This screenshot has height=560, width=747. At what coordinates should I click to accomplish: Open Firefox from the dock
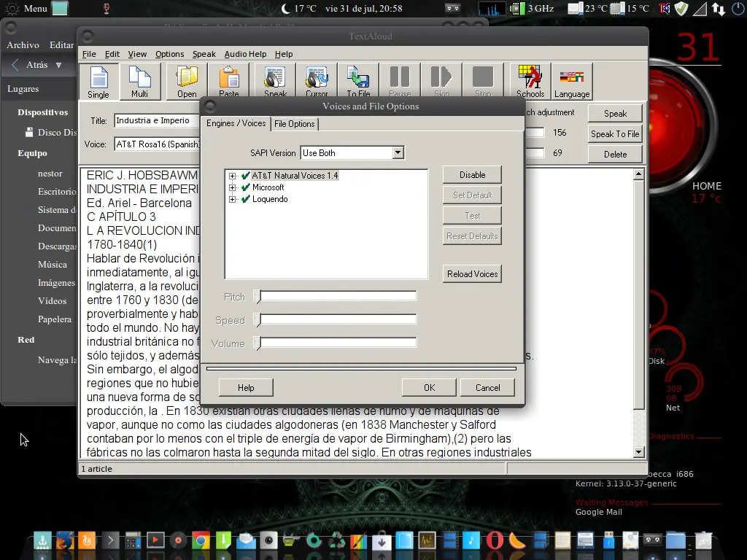pyautogui.click(x=65, y=540)
